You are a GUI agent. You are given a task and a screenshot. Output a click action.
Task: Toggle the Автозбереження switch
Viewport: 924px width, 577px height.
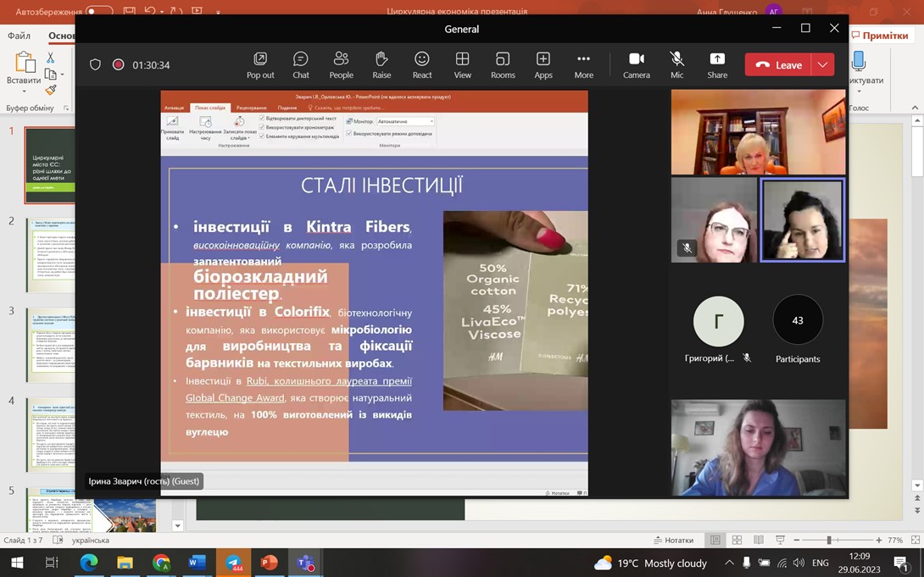pos(99,11)
